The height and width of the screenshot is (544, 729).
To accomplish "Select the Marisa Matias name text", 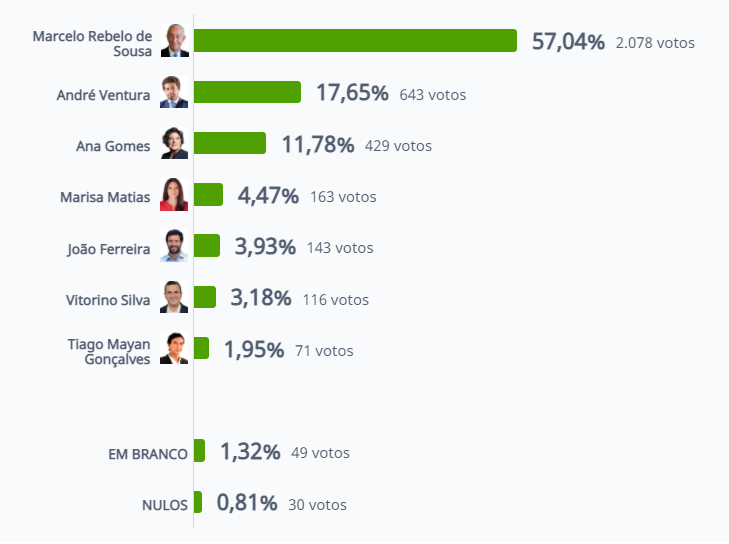I will pyautogui.click(x=105, y=197).
